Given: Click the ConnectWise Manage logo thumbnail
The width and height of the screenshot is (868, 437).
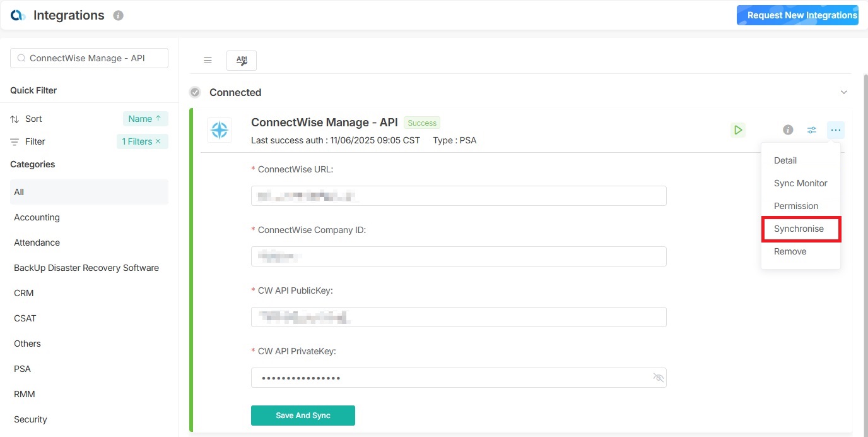Looking at the screenshot, I should 220,130.
